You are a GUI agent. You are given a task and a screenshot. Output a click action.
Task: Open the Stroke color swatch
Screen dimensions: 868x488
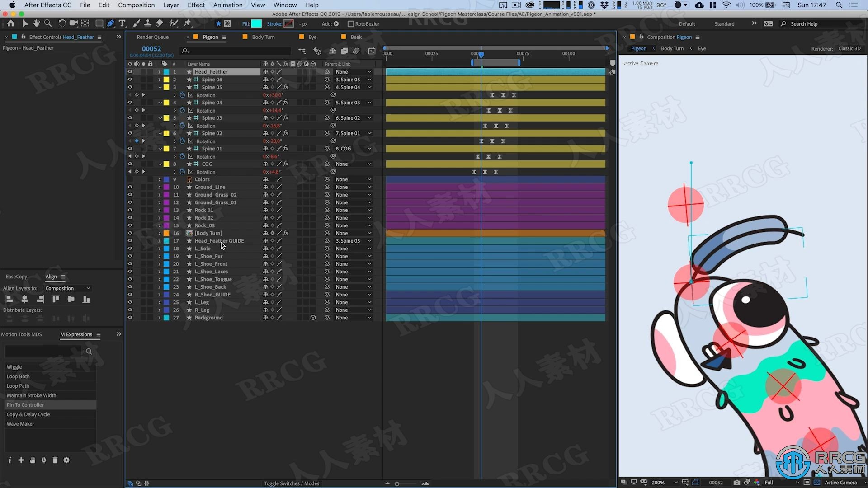288,24
